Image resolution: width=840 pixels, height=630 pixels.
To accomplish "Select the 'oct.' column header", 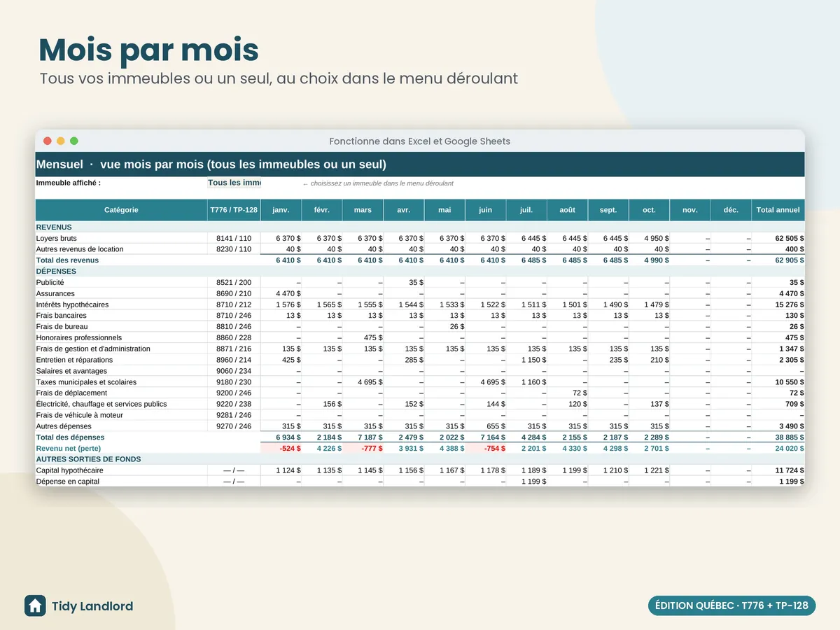I will (650, 210).
